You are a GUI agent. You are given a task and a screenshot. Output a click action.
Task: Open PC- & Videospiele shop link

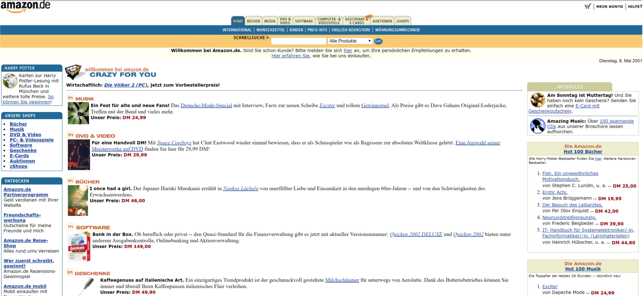(x=32, y=140)
